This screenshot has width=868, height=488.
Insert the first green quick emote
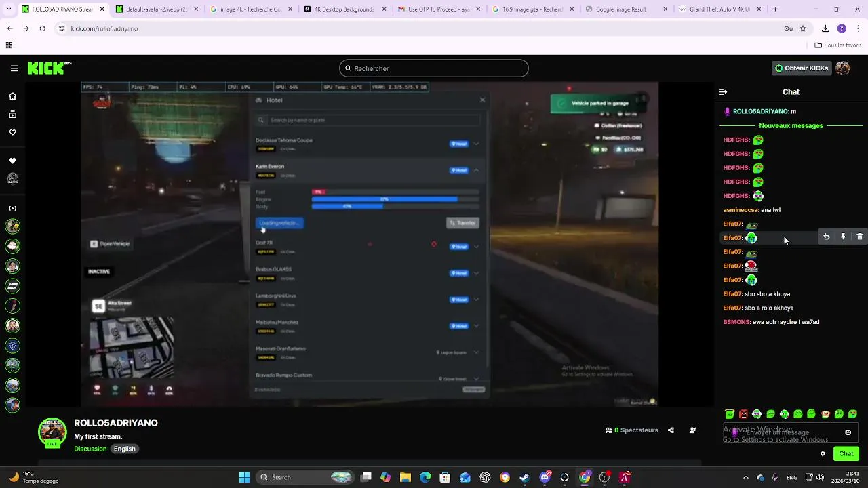tap(730, 413)
